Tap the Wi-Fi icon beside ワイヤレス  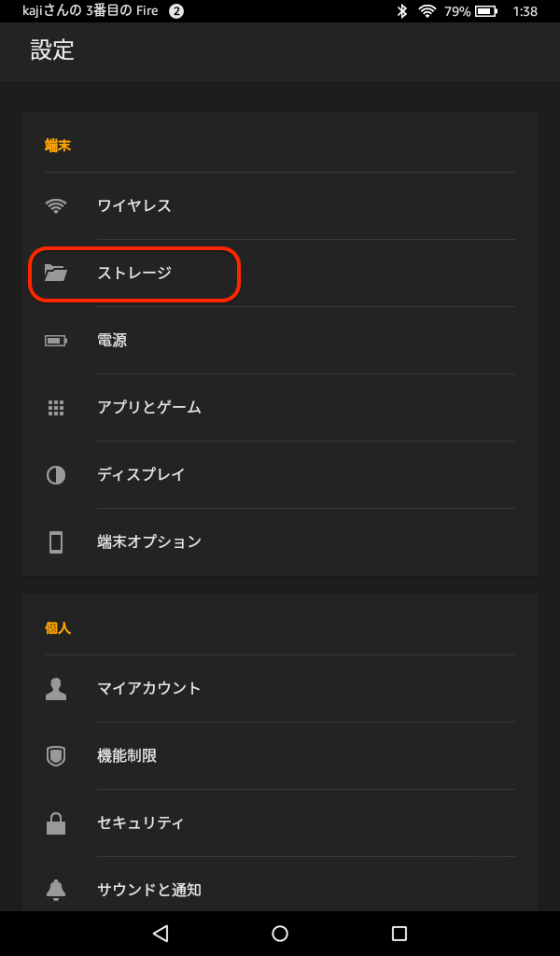pos(56,206)
